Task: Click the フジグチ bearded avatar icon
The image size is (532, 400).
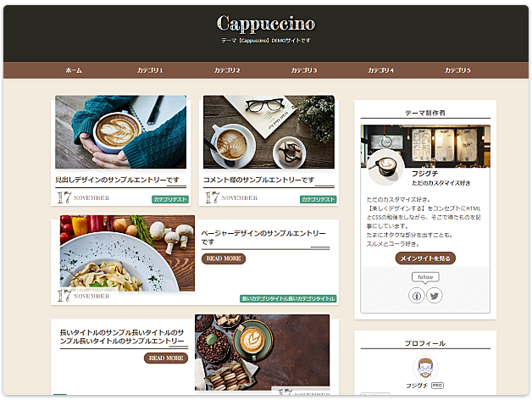Action: pyautogui.click(x=425, y=368)
